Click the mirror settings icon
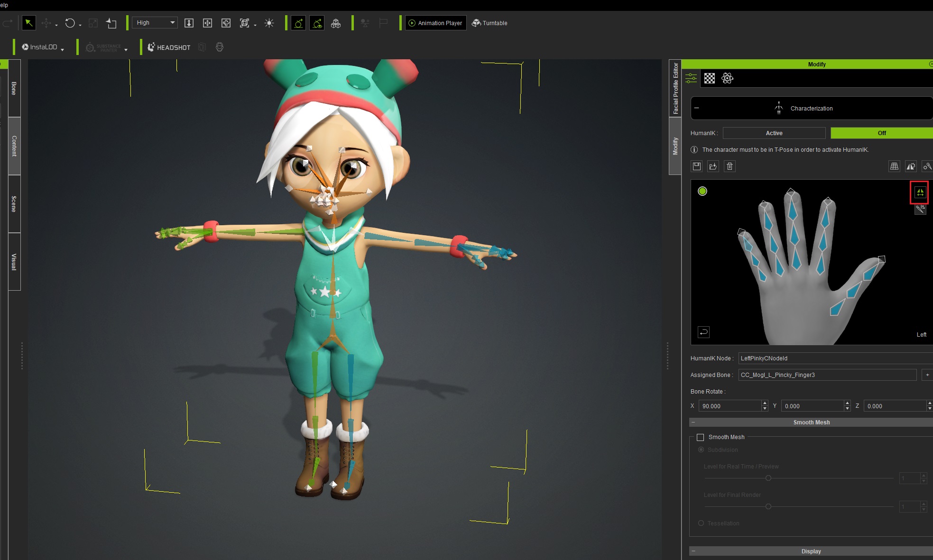Image resolution: width=933 pixels, height=560 pixels. coord(911,166)
